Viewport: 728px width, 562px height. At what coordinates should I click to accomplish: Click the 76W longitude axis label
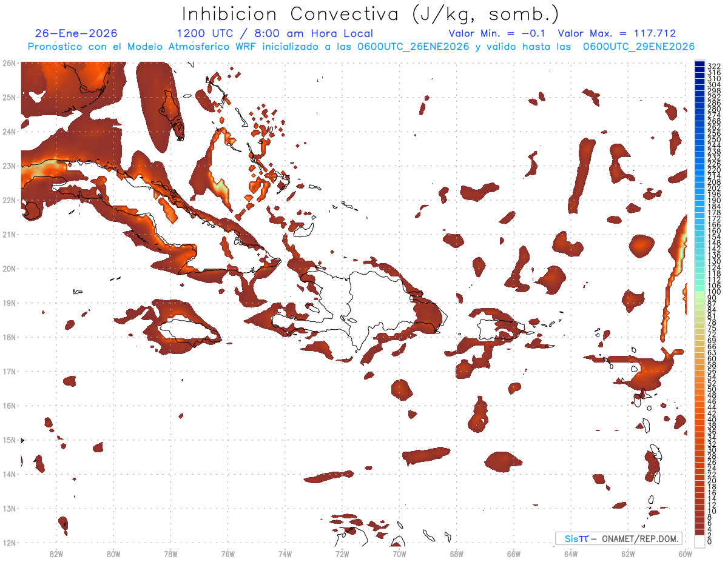(228, 554)
